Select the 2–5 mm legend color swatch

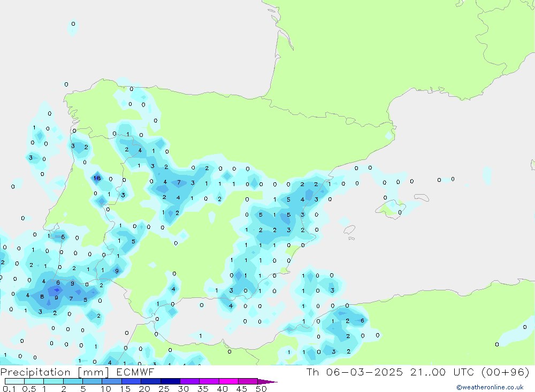coord(73,381)
